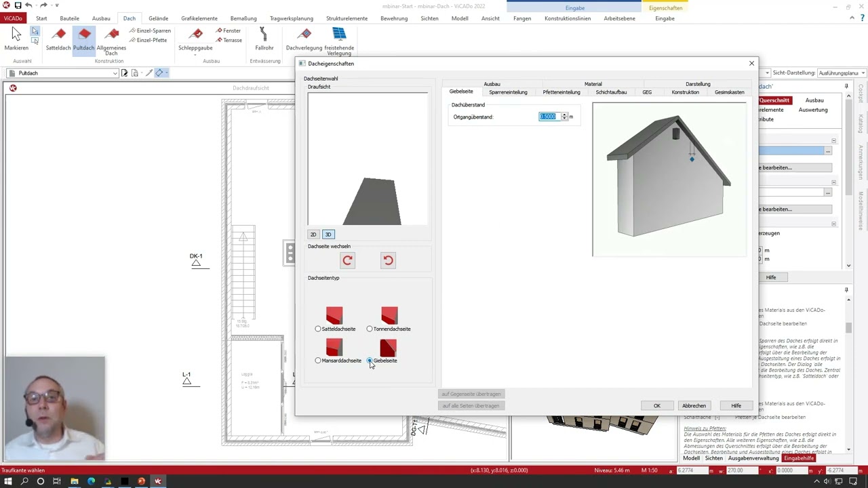The image size is (868, 488).
Task: Expand the Schleppgaube dropdown arrow
Action: [x=195, y=54]
